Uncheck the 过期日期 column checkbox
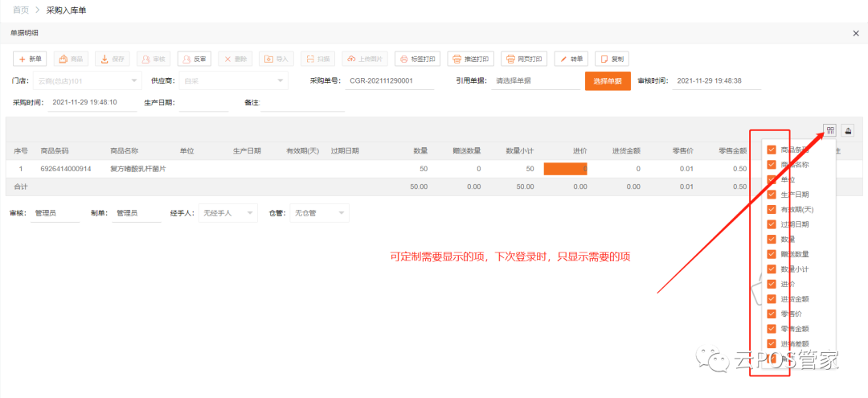 pos(771,224)
